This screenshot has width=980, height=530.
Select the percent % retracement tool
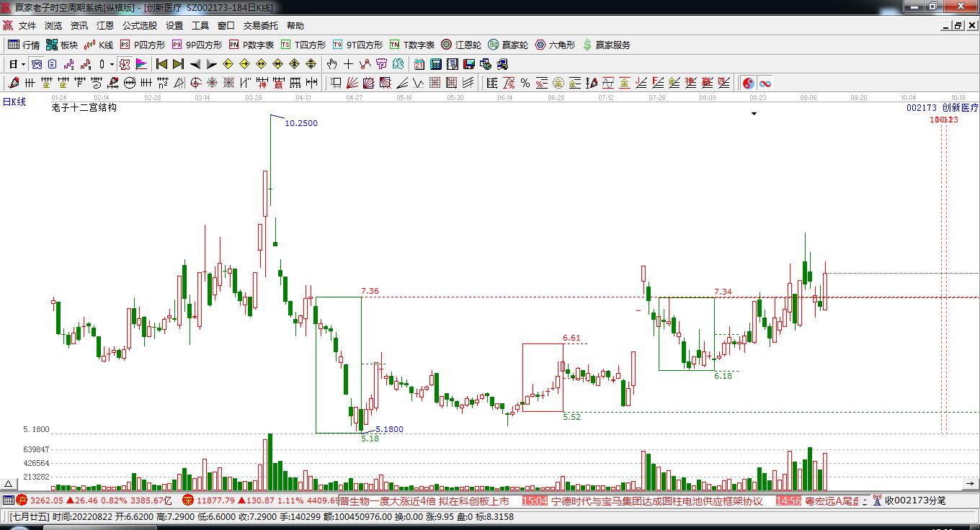click(525, 83)
